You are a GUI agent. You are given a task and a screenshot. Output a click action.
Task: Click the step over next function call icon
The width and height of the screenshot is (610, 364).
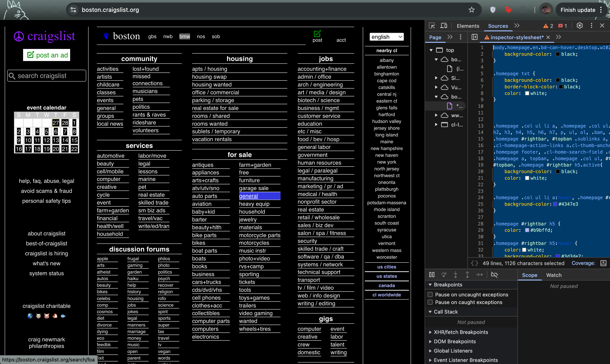click(444, 275)
